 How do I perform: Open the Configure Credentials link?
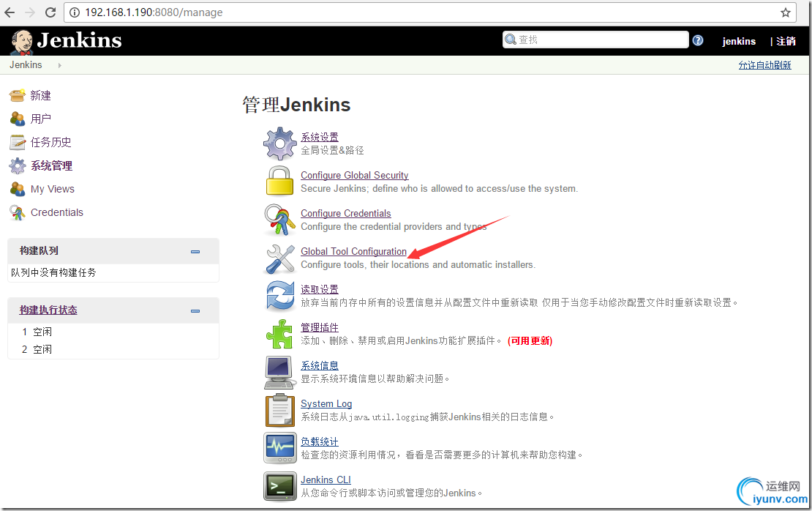pyautogui.click(x=346, y=213)
